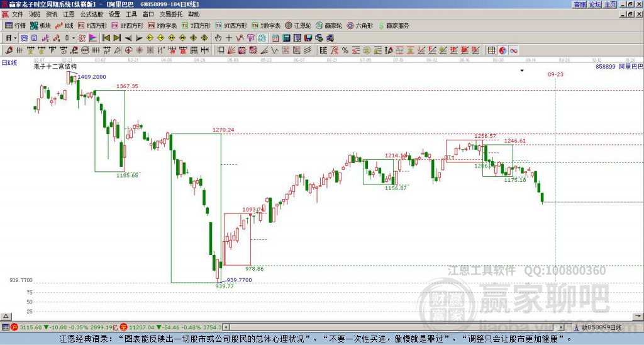Click the 深 Shenzhen index status icon

pyautogui.click(x=124, y=327)
